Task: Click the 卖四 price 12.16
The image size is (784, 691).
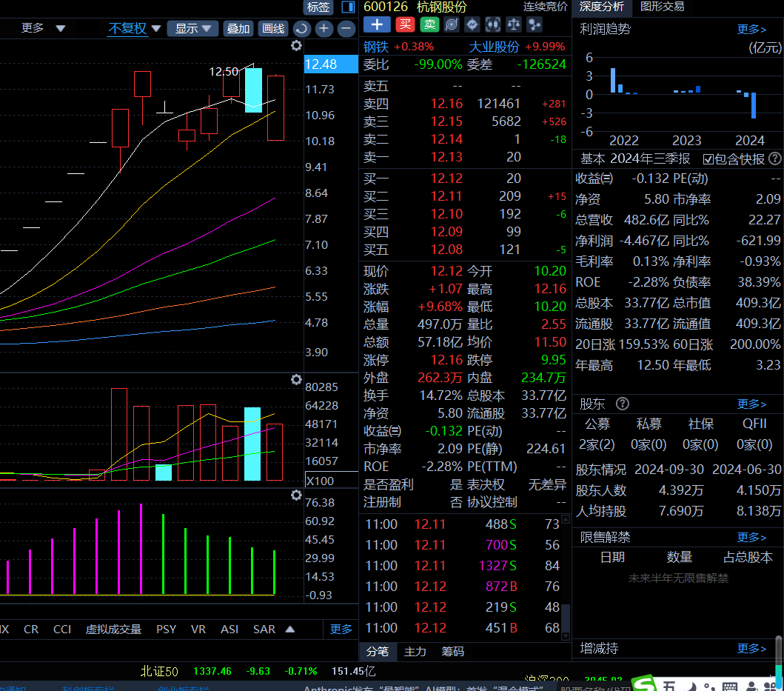Action: pos(446,104)
